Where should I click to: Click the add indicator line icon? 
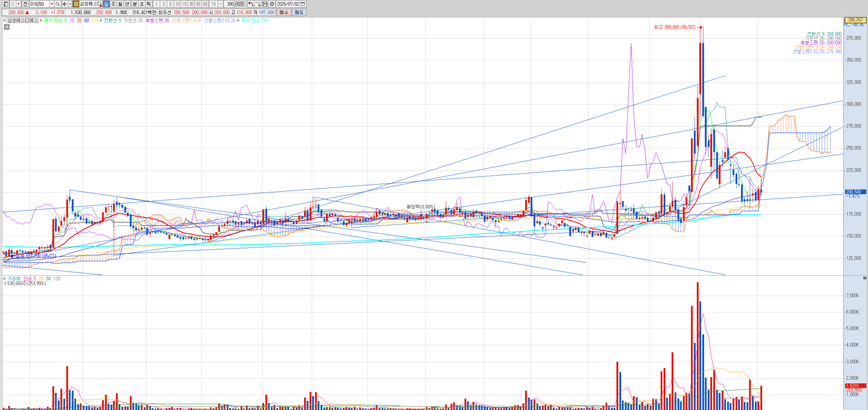[258, 4]
